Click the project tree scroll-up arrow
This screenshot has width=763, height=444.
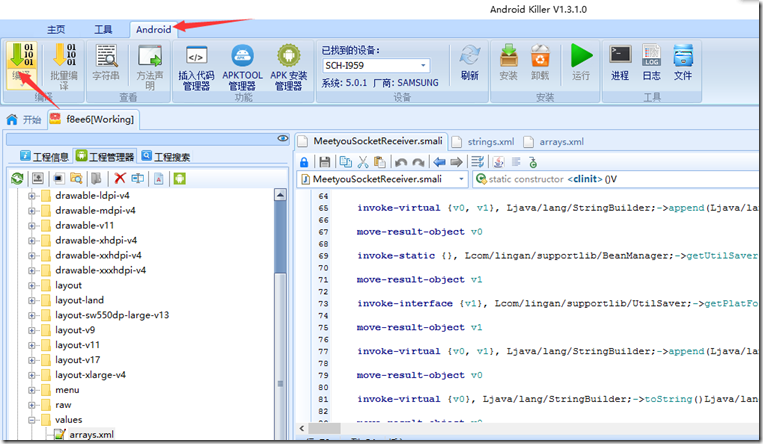280,196
